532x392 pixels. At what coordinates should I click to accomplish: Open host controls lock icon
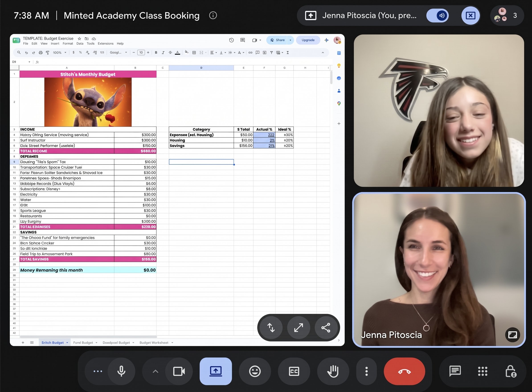click(x=511, y=371)
